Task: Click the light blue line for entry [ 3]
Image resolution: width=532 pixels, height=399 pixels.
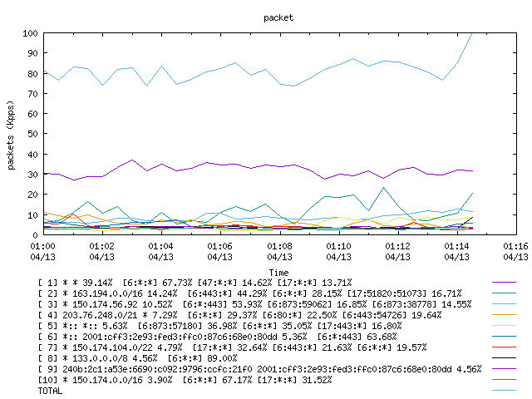Action: [504, 303]
